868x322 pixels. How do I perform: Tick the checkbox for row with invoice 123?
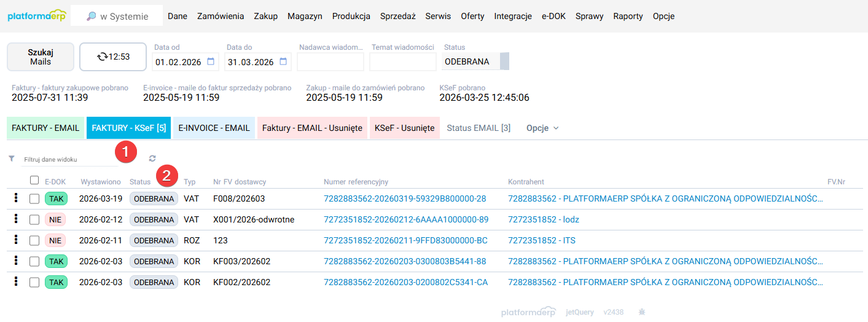pyautogui.click(x=34, y=241)
